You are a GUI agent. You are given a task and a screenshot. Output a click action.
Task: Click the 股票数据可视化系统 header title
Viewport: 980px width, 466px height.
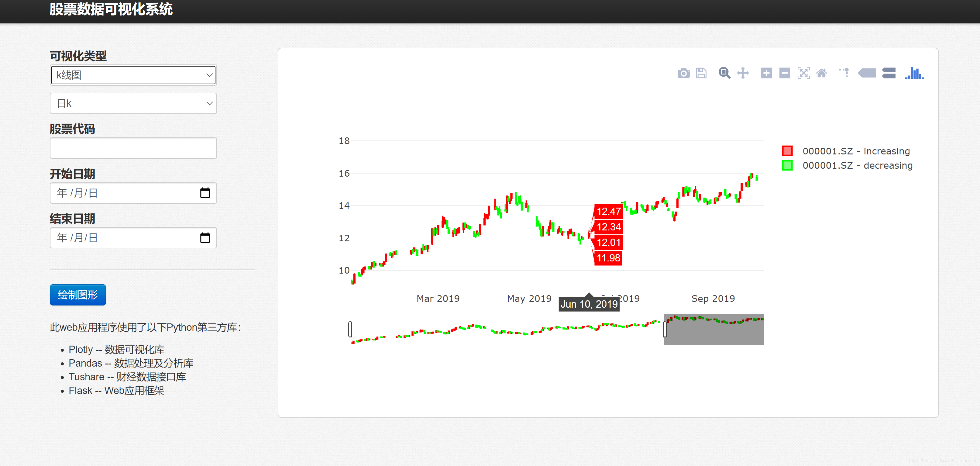(x=111, y=9)
